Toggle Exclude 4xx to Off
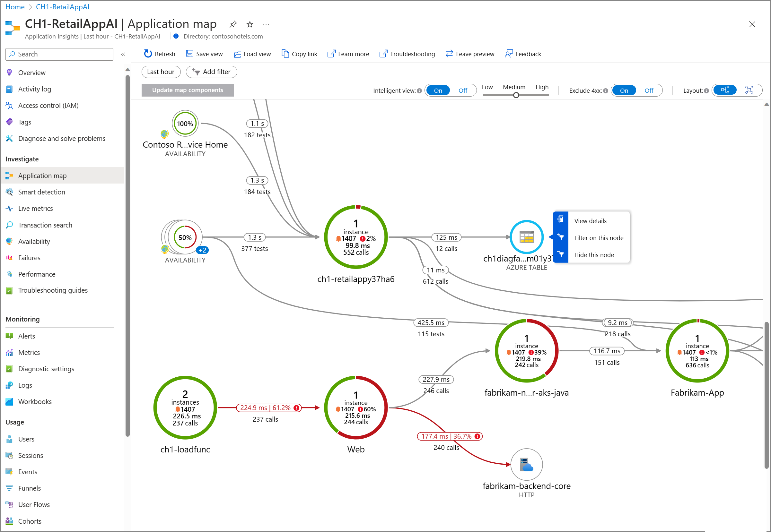This screenshot has width=771, height=532. click(x=649, y=90)
